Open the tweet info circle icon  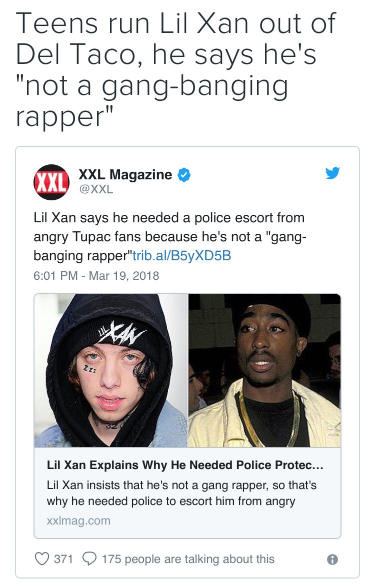coord(332,560)
